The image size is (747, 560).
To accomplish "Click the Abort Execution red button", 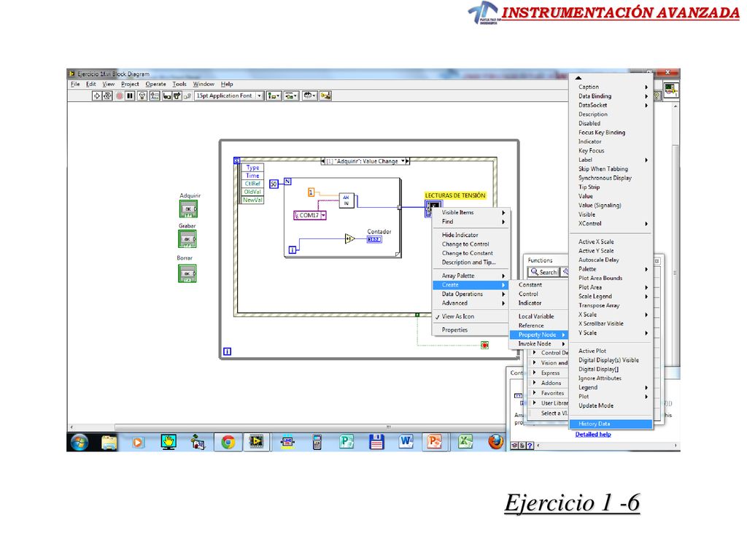I will (119, 96).
